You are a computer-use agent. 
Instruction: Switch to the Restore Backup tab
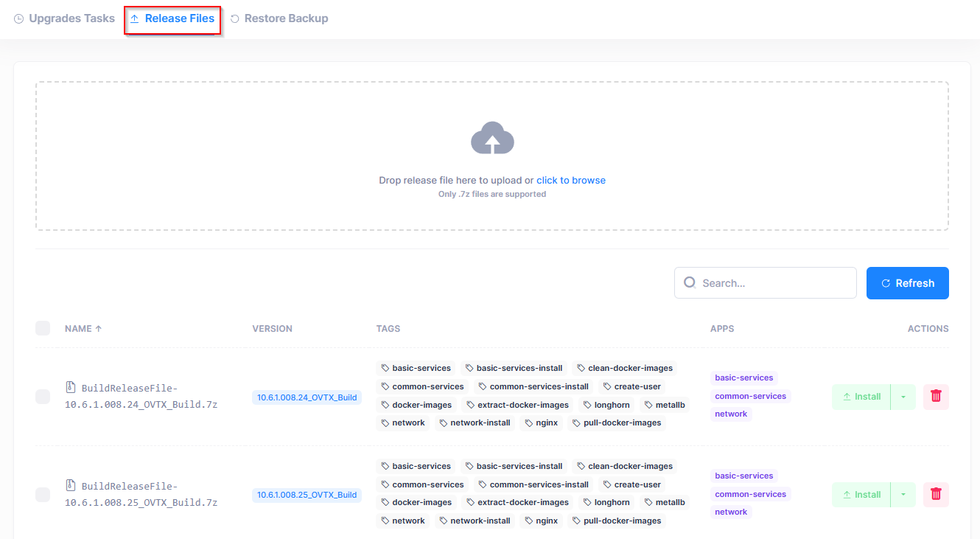click(279, 18)
